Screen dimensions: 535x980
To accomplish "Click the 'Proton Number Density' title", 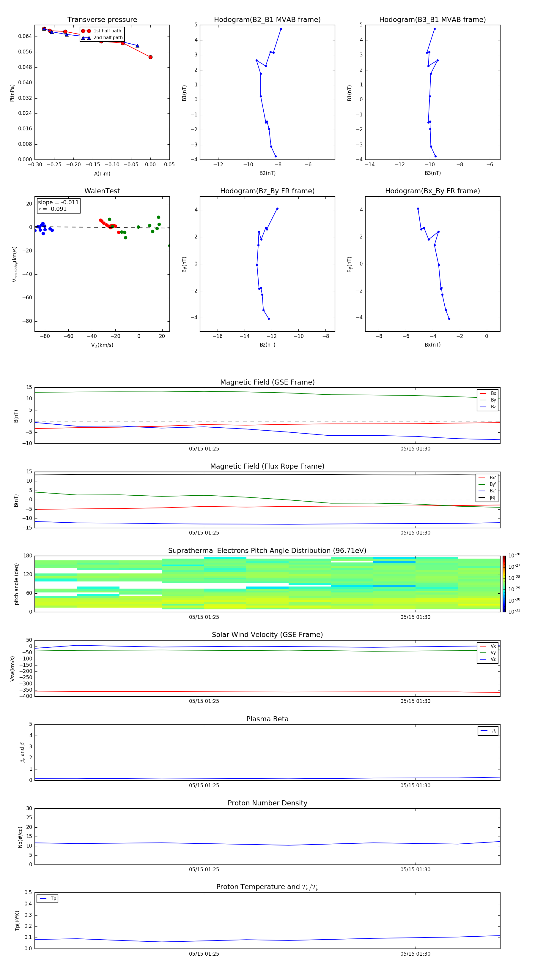I will (267, 803).
